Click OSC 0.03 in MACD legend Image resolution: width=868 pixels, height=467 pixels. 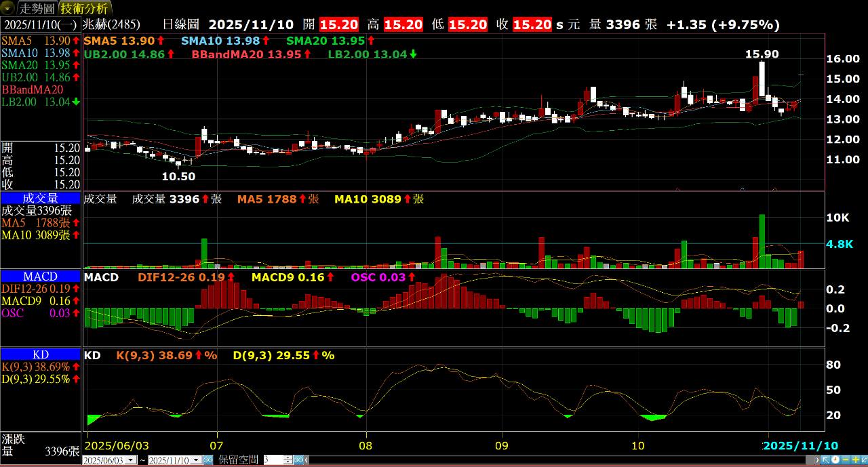point(384,277)
